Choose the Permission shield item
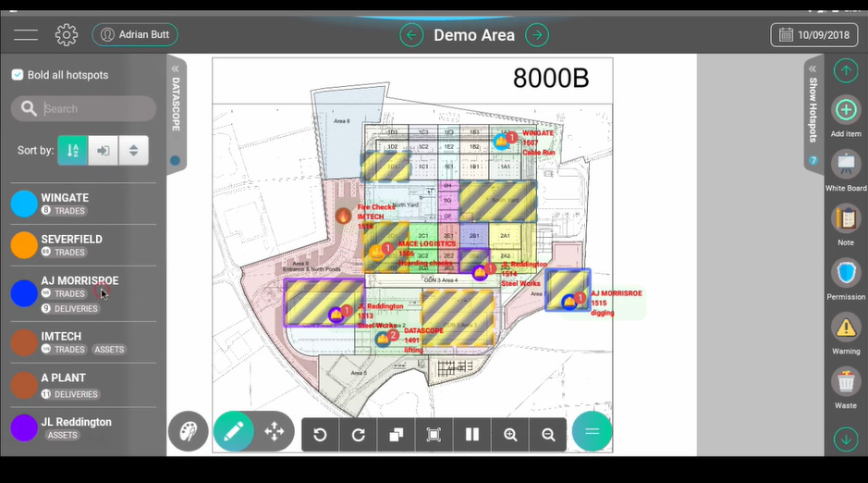868x483 pixels. (x=845, y=277)
